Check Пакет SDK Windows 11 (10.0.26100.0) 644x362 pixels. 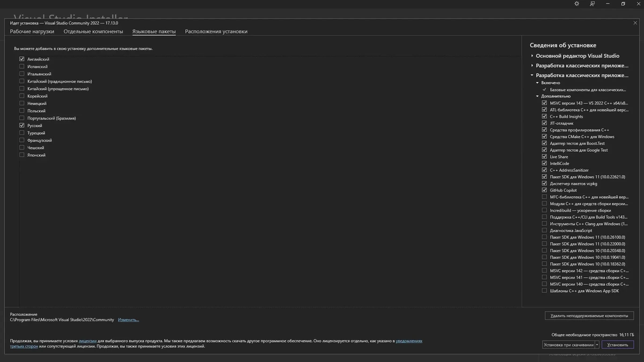pos(545,237)
